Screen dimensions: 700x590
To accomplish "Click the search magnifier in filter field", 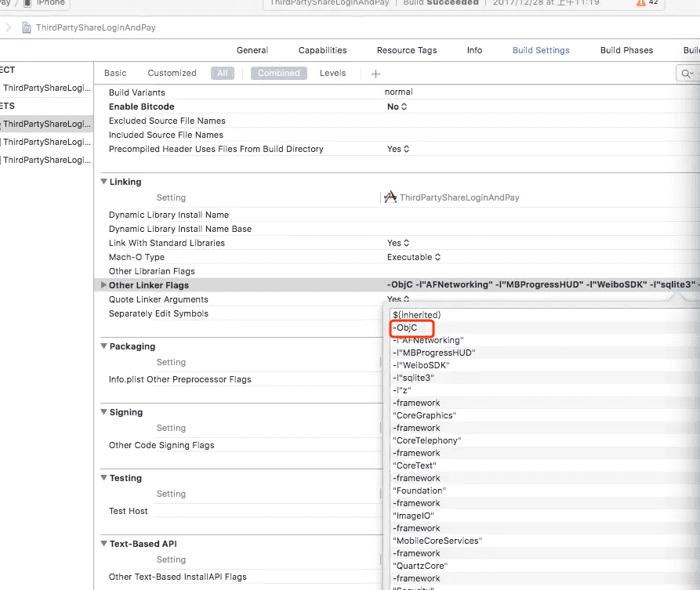I will click(687, 74).
